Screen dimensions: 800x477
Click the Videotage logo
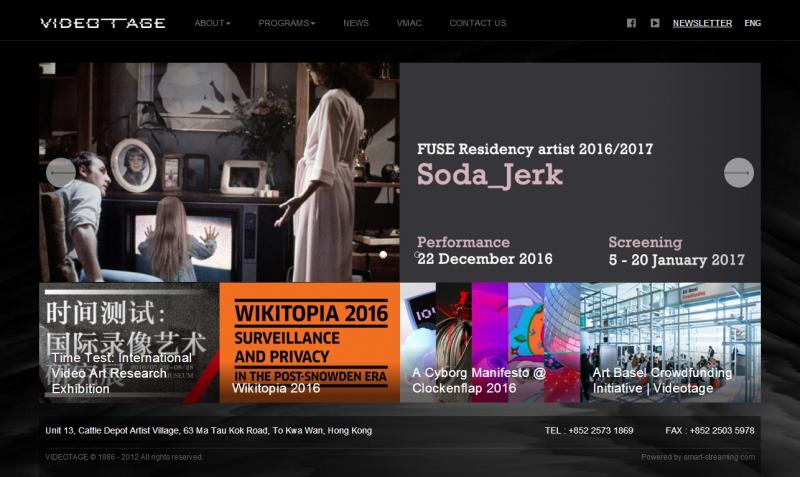103,23
